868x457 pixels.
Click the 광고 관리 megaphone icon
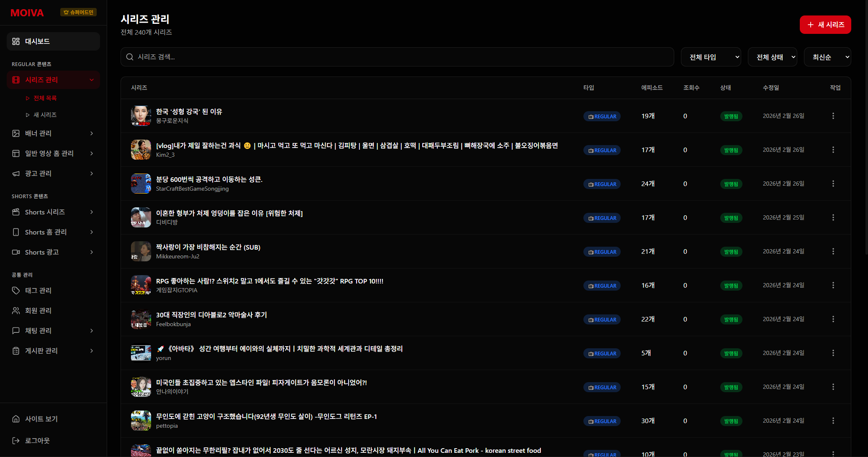16,174
